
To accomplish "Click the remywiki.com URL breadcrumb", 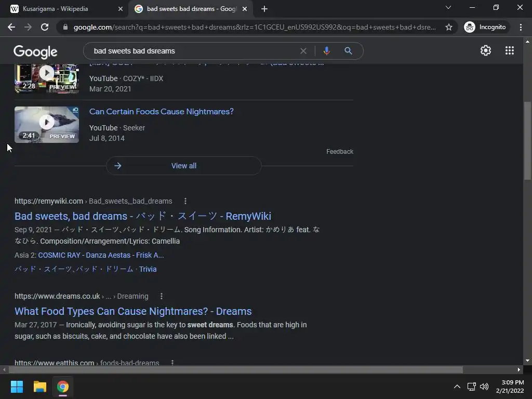I will pos(94,201).
